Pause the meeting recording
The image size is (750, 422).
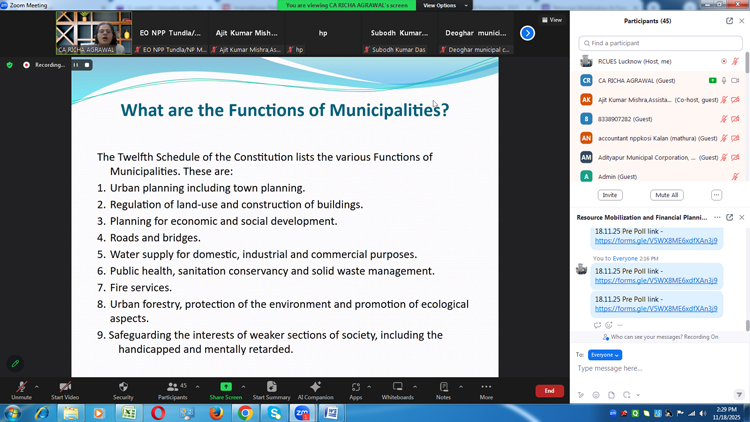pos(75,65)
